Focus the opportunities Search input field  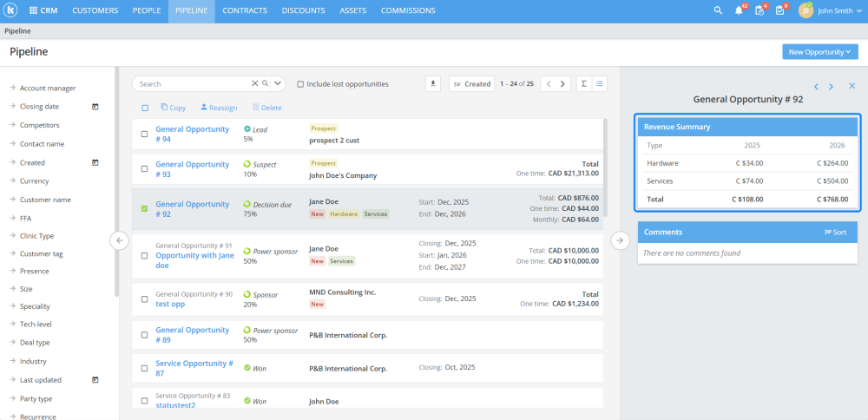191,84
